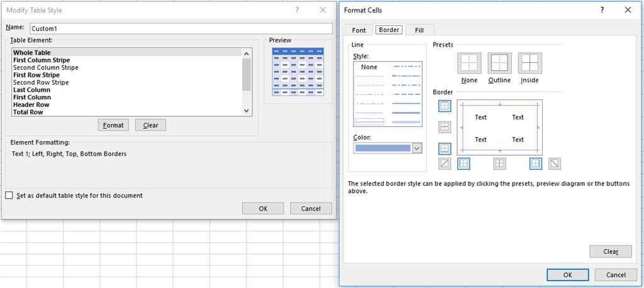Screen dimensions: 644x288
Task: Add a diagonal up border
Action: pyautogui.click(x=445, y=163)
